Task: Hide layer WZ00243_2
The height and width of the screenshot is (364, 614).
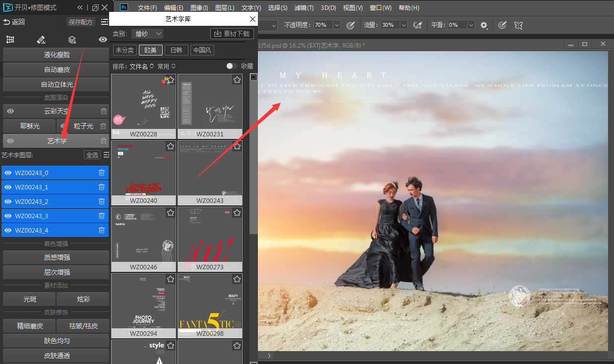Action: pyautogui.click(x=8, y=201)
